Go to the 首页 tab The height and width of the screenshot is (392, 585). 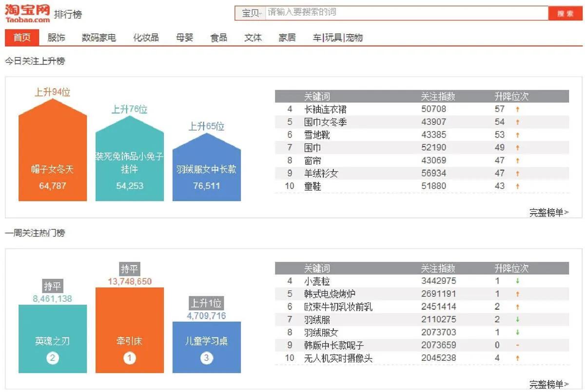[20, 37]
